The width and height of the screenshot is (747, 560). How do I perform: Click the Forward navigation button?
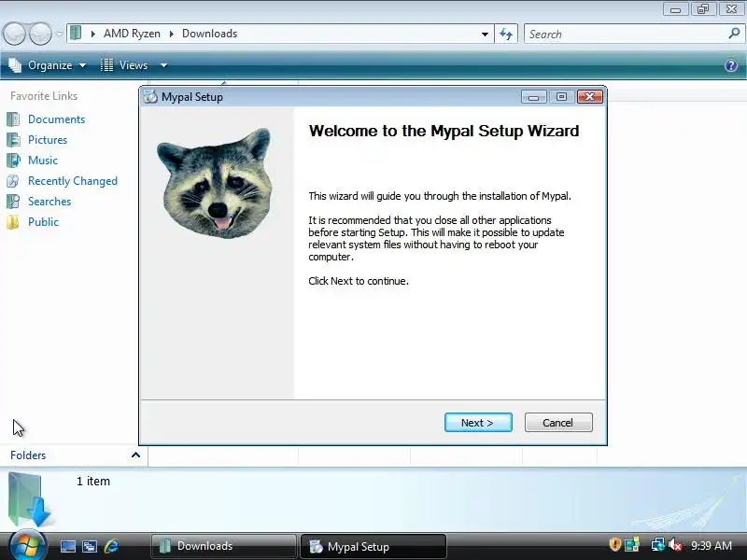(40, 34)
